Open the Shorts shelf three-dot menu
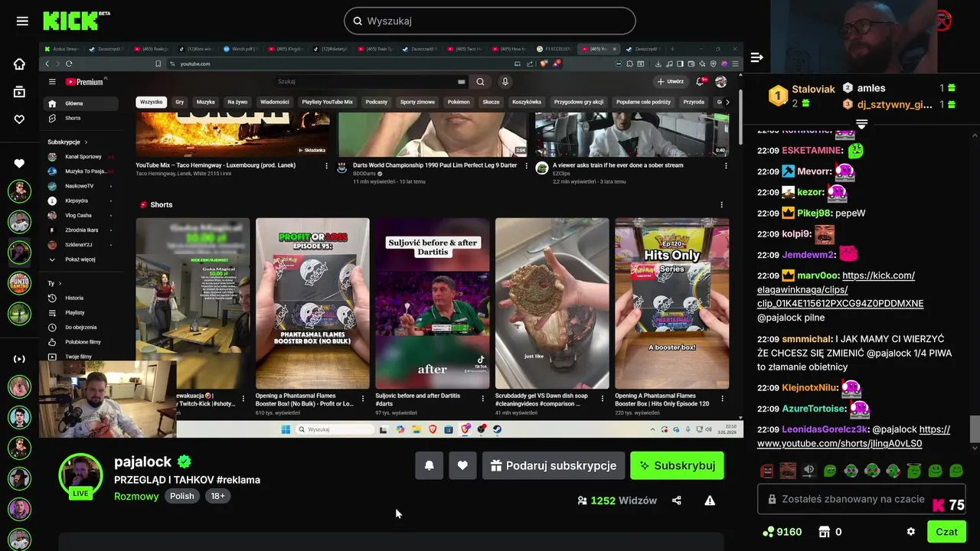This screenshot has height=551, width=980. click(721, 204)
